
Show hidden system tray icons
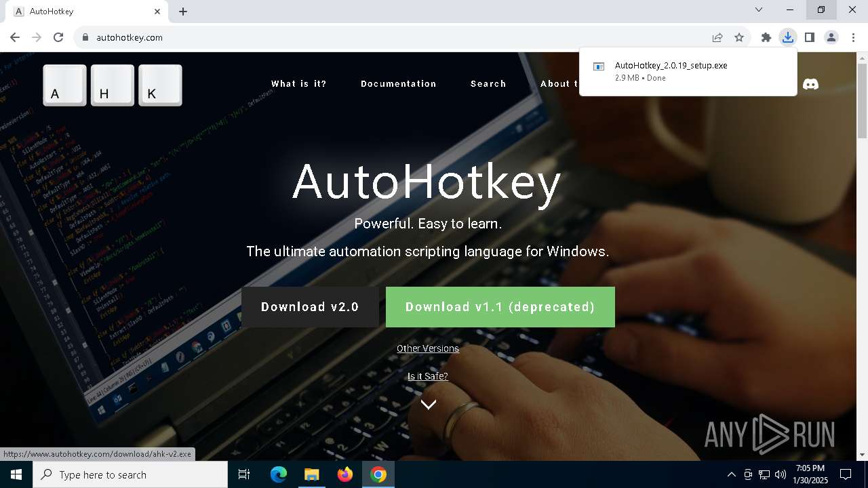(732, 474)
